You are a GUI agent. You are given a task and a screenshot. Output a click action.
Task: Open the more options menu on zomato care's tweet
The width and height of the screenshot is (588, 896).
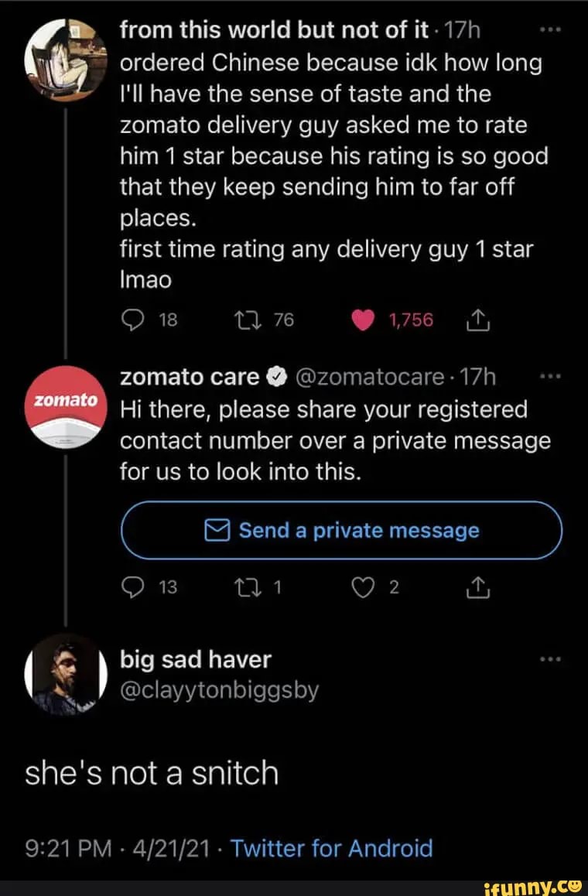click(551, 374)
